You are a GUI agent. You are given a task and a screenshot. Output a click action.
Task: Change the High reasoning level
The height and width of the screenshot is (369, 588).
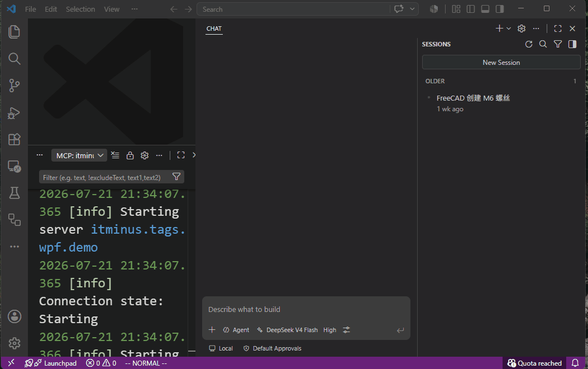coord(329,330)
